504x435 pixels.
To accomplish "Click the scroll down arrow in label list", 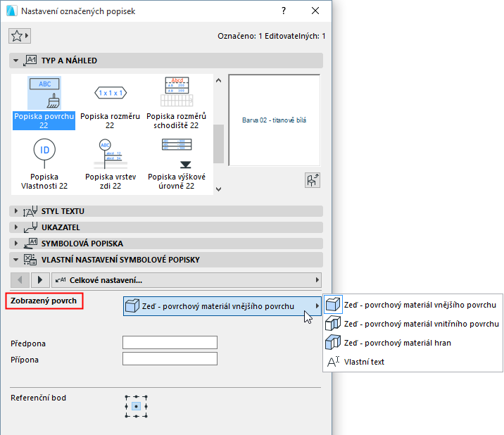I will [219, 189].
